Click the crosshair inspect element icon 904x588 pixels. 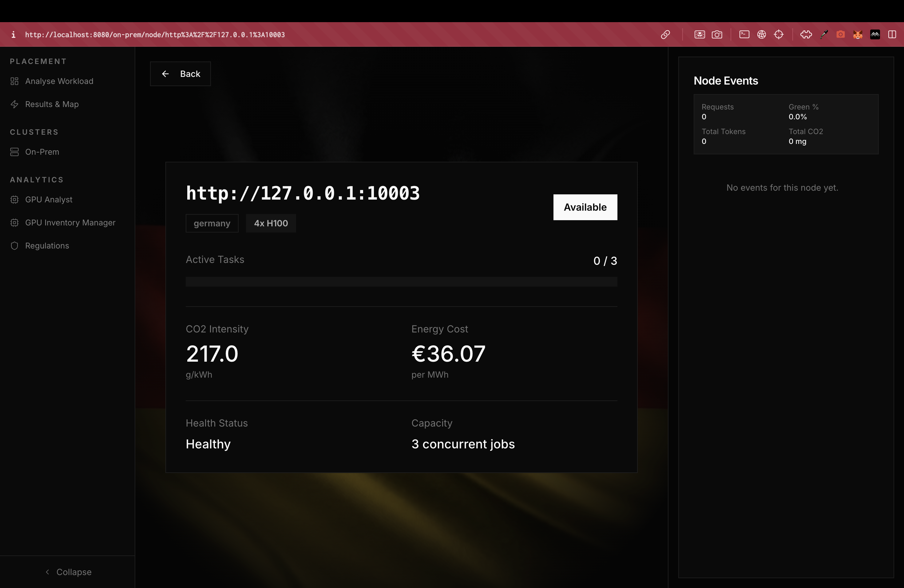pyautogui.click(x=779, y=34)
